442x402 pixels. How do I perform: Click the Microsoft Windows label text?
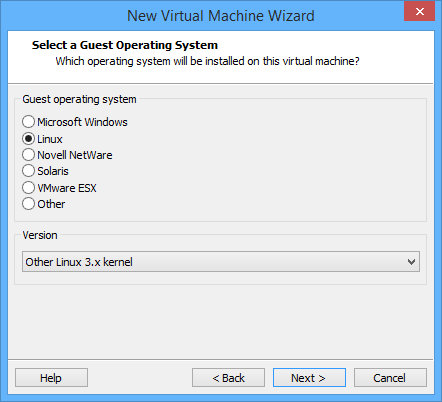pyautogui.click(x=82, y=122)
